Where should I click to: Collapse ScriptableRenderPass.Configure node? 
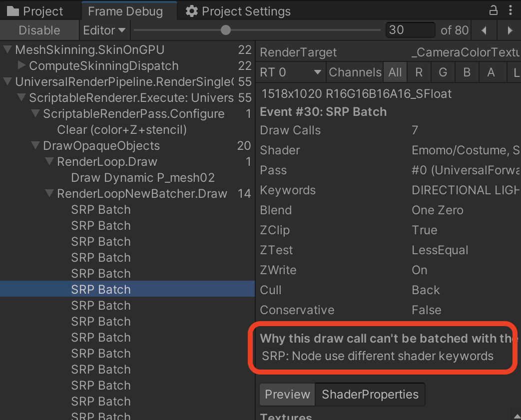point(35,113)
